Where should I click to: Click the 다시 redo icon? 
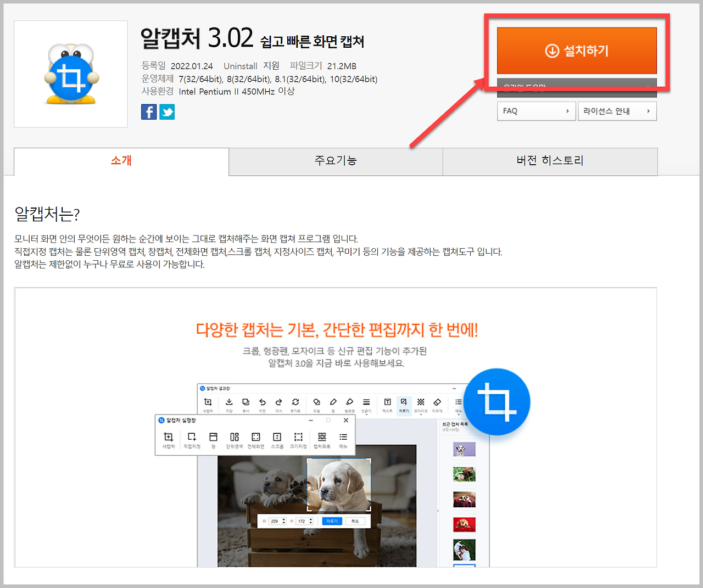278,405
